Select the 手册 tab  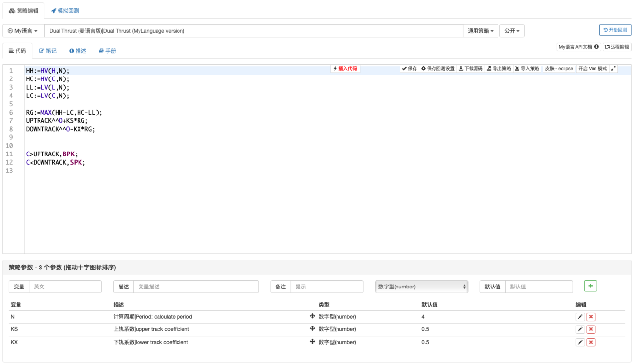coord(107,51)
